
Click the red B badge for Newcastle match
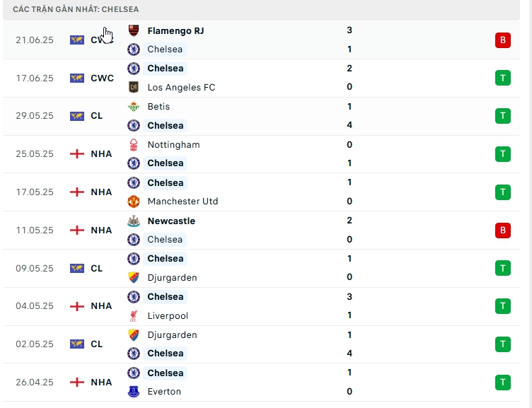pyautogui.click(x=502, y=230)
